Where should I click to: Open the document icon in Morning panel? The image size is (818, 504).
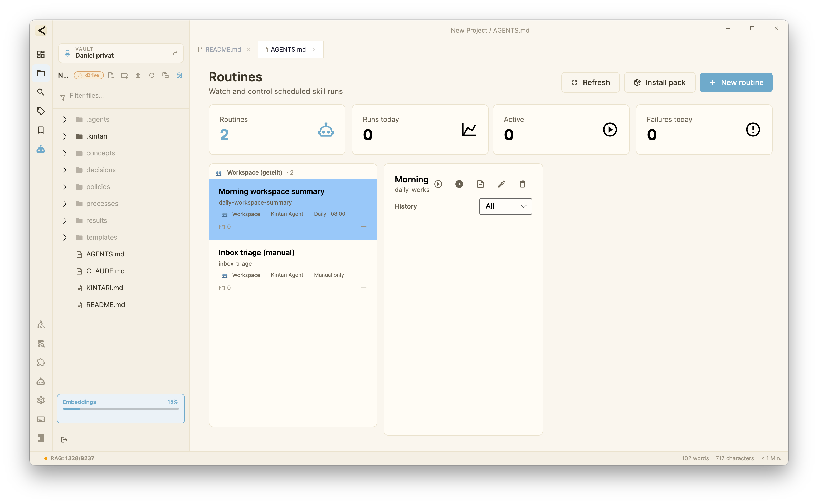tap(480, 184)
